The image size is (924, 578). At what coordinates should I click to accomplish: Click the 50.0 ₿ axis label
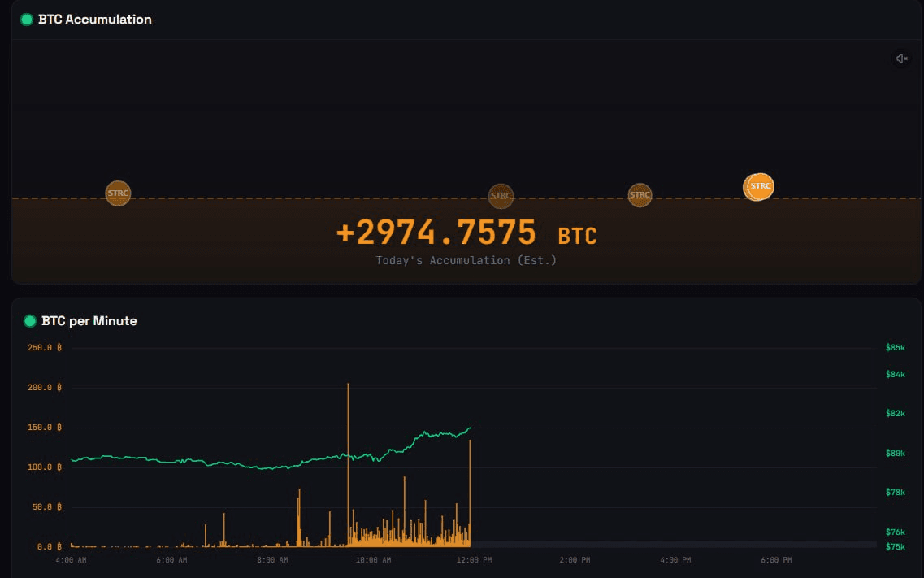46,506
